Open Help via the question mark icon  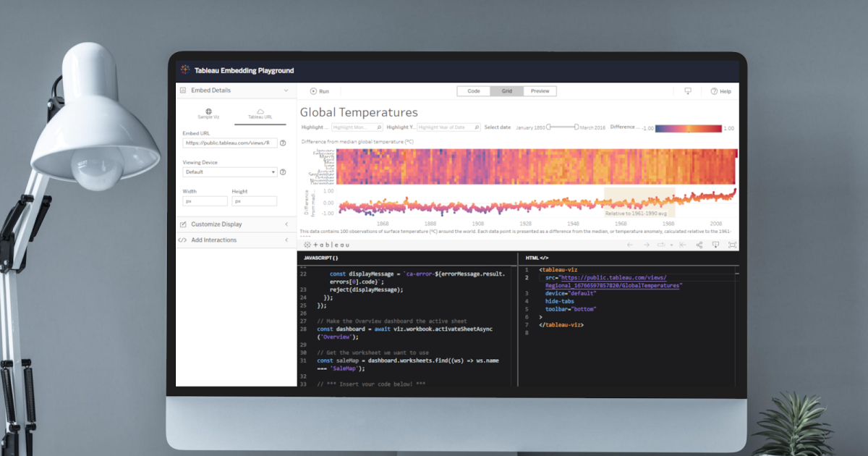pyautogui.click(x=714, y=91)
